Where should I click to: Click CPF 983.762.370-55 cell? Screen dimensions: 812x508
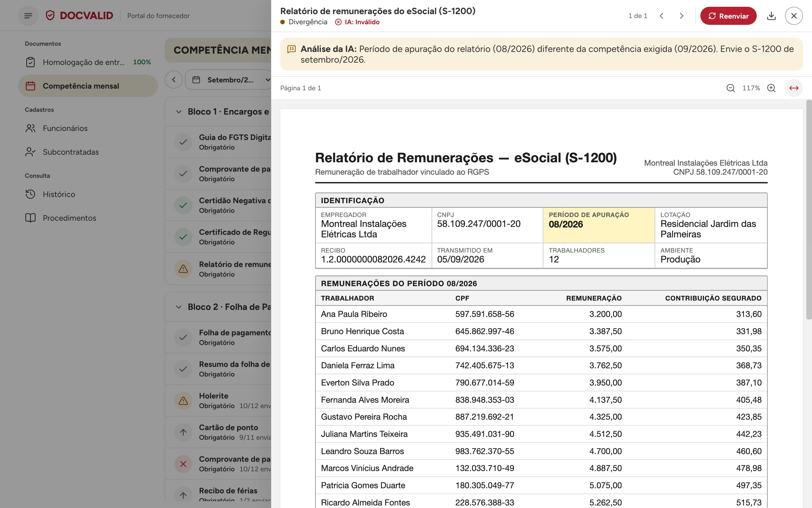(484, 451)
